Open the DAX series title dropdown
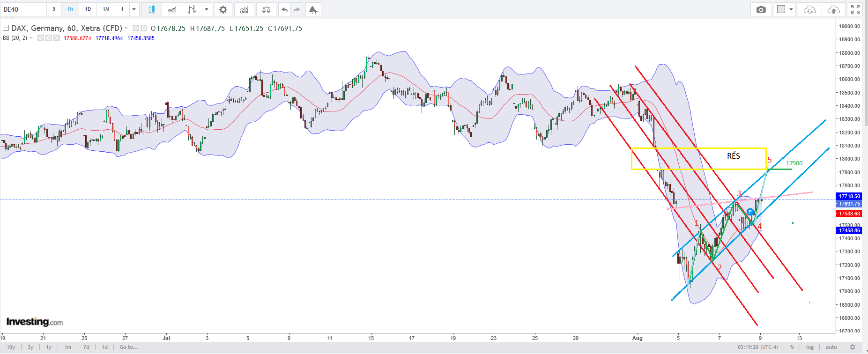The width and height of the screenshot is (868, 354). coord(126,28)
